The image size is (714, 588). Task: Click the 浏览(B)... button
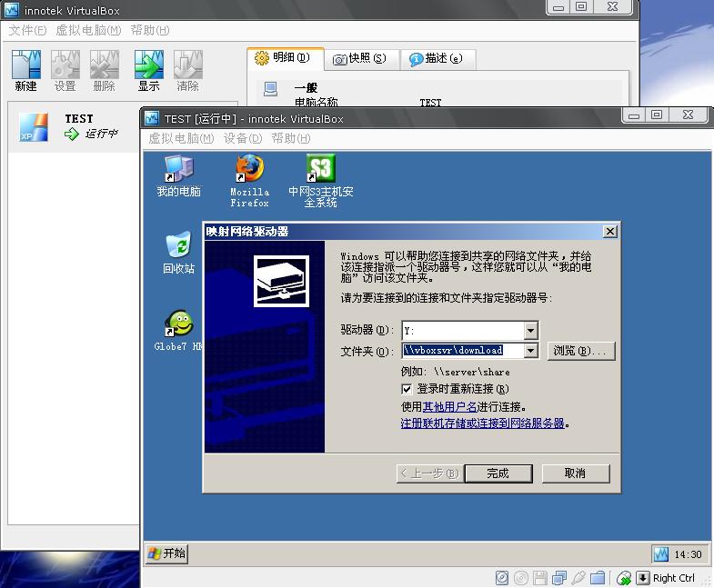tap(581, 351)
